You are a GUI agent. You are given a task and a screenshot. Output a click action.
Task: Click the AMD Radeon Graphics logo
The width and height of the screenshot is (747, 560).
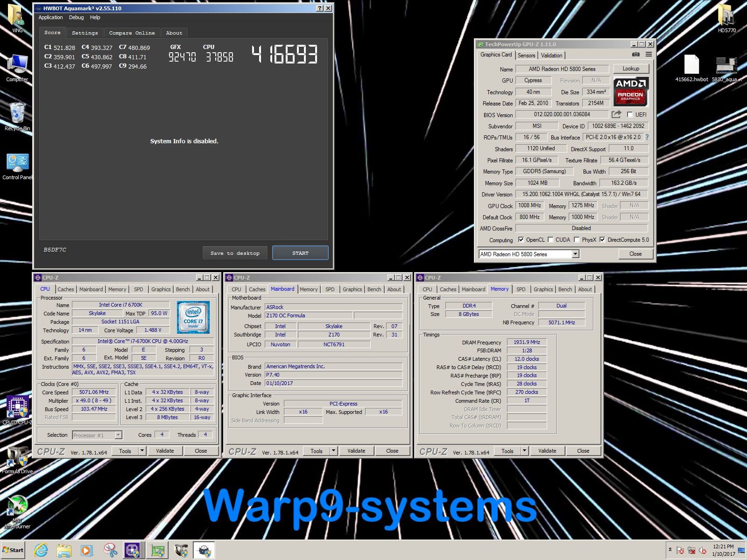(x=631, y=91)
